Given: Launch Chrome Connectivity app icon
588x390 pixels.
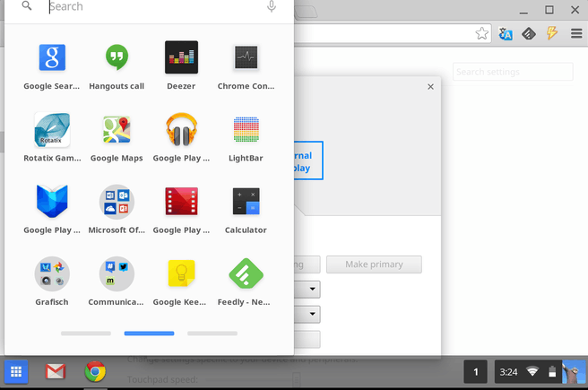Looking at the screenshot, I should pos(246,57).
